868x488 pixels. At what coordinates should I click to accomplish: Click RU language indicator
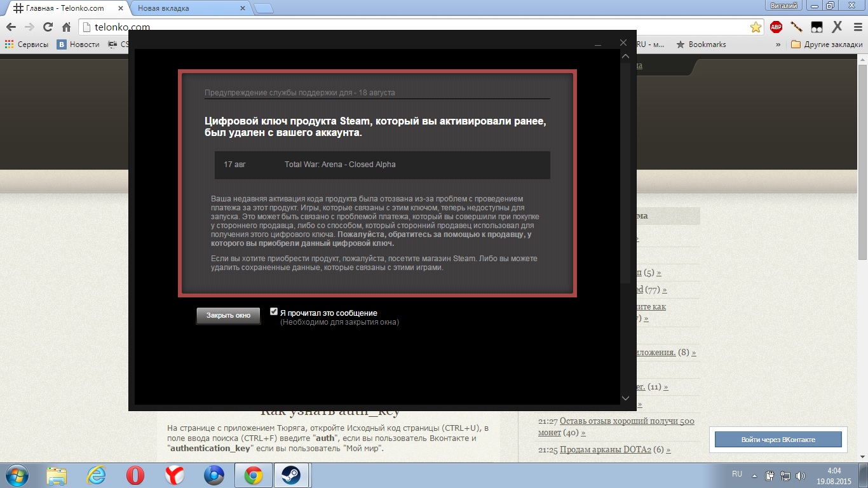737,475
